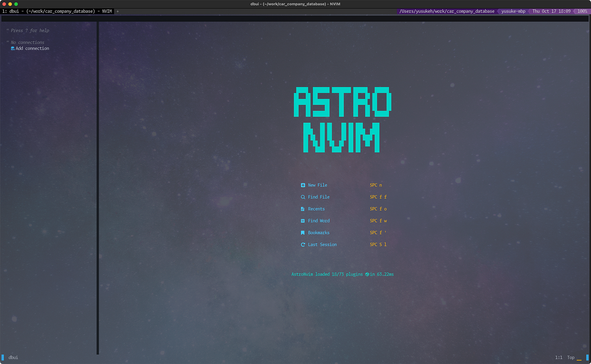Click the New File plus icon
591x364 pixels.
tap(303, 185)
